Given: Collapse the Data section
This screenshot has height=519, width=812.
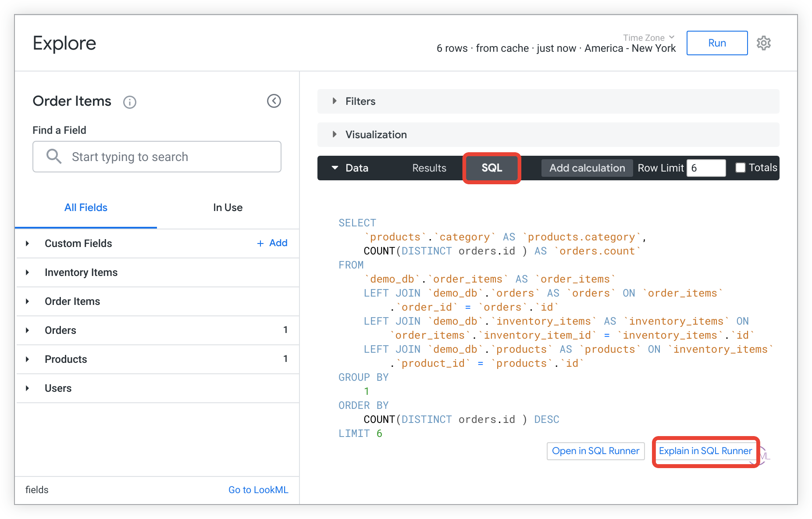Looking at the screenshot, I should pos(335,168).
